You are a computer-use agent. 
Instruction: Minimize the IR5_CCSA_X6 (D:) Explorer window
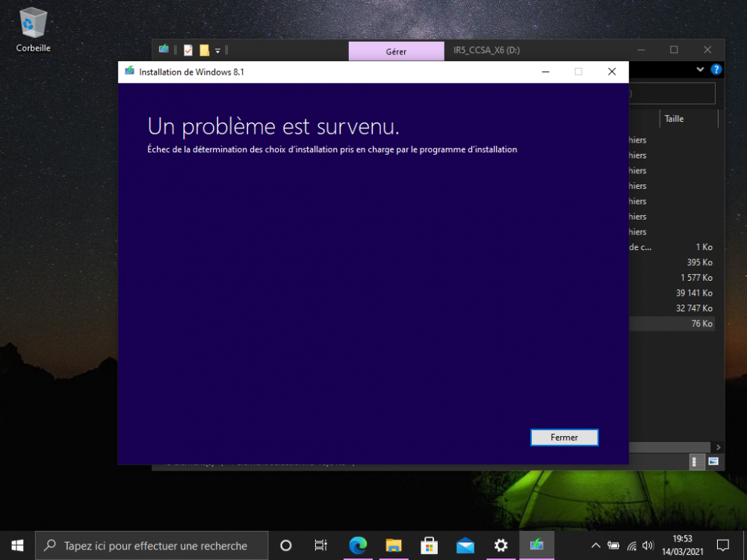pyautogui.click(x=641, y=49)
